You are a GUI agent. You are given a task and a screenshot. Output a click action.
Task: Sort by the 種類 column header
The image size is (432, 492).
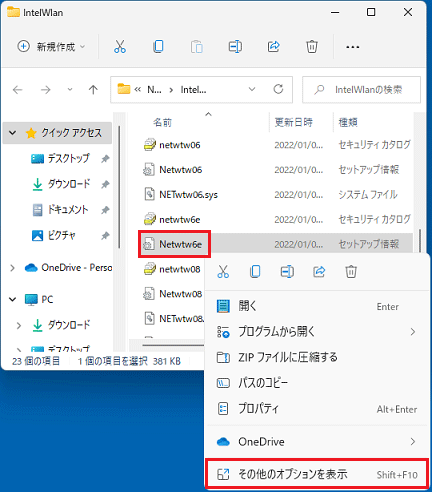(348, 122)
